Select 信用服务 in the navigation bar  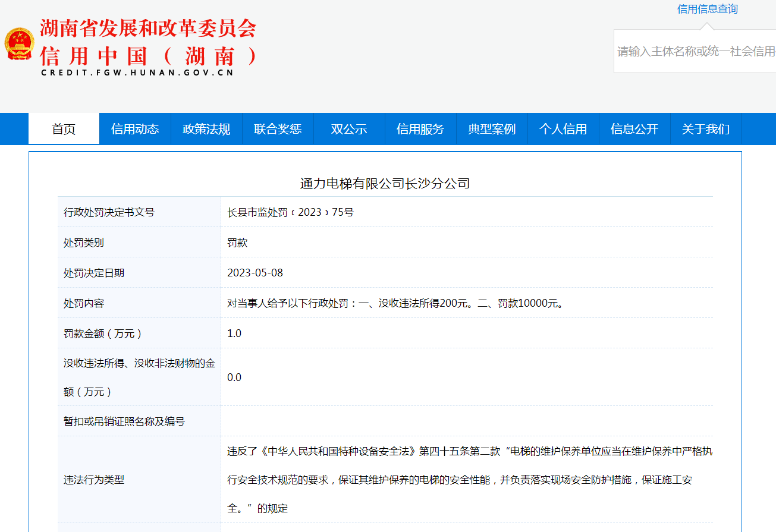[420, 129]
